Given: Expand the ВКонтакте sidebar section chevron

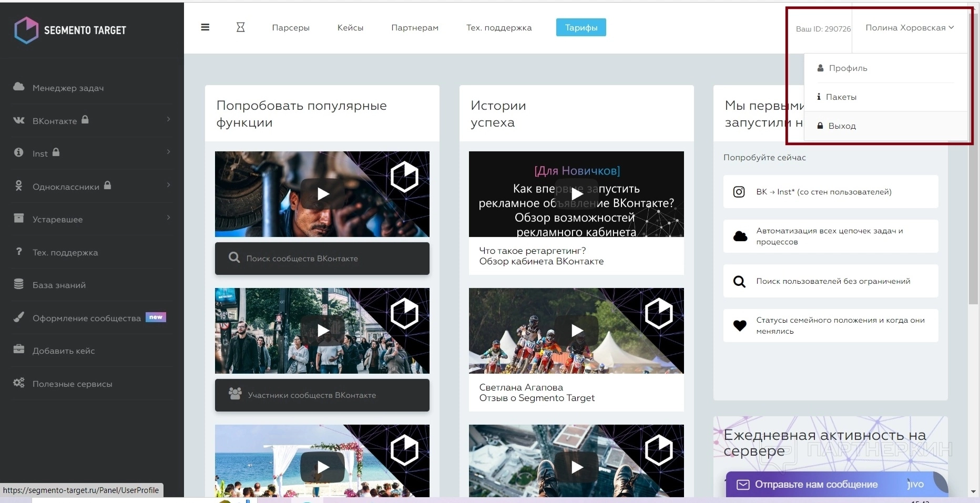Looking at the screenshot, I should [x=168, y=119].
